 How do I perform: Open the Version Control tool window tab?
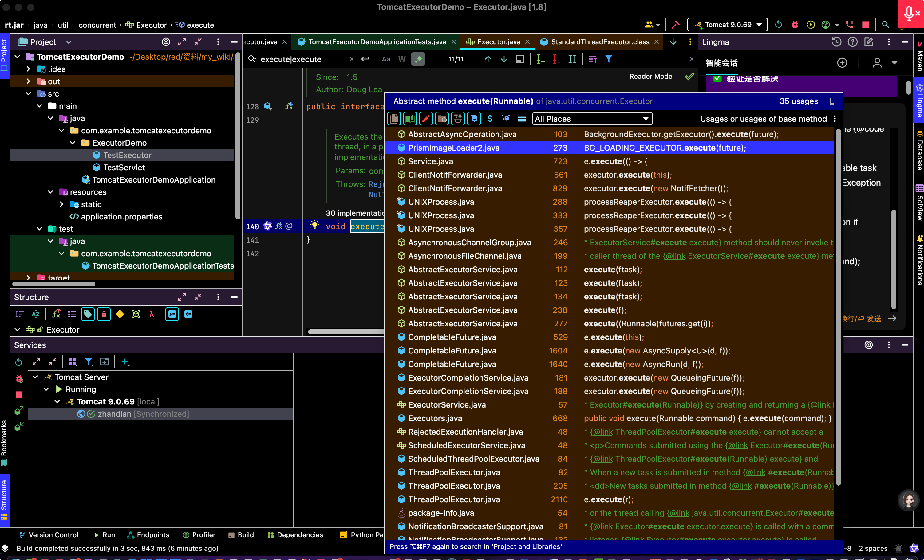(48, 535)
